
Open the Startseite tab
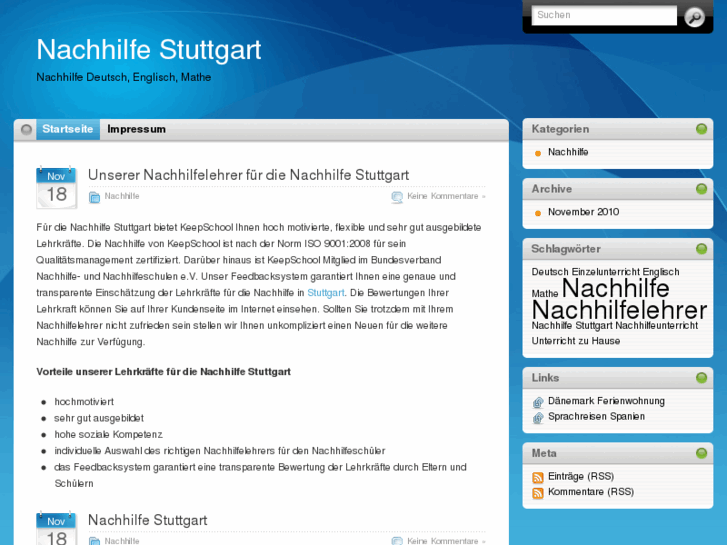[68, 129]
